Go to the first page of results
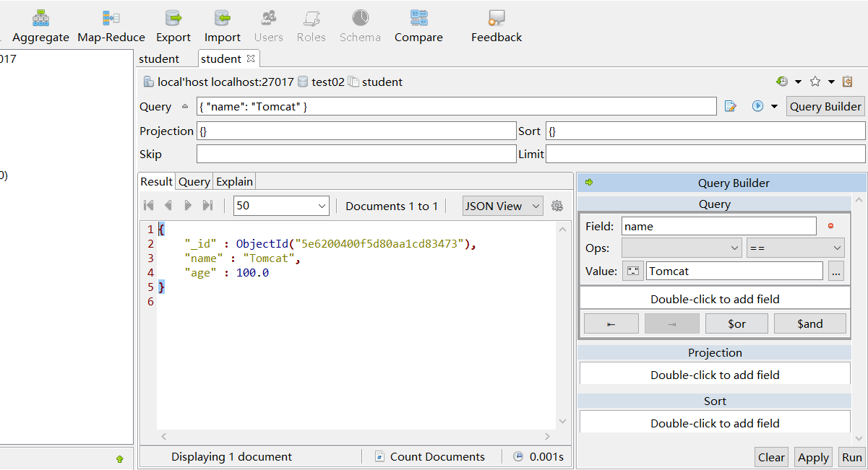This screenshot has height=470, width=868. [148, 205]
